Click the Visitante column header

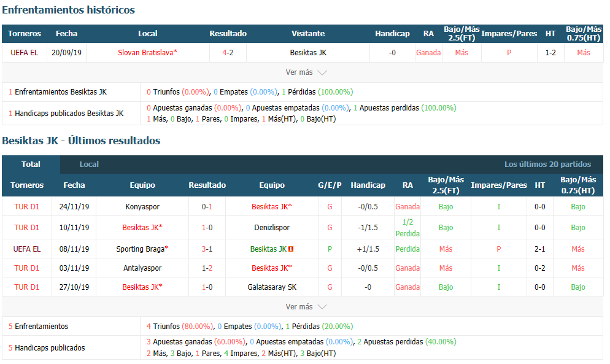coord(308,34)
